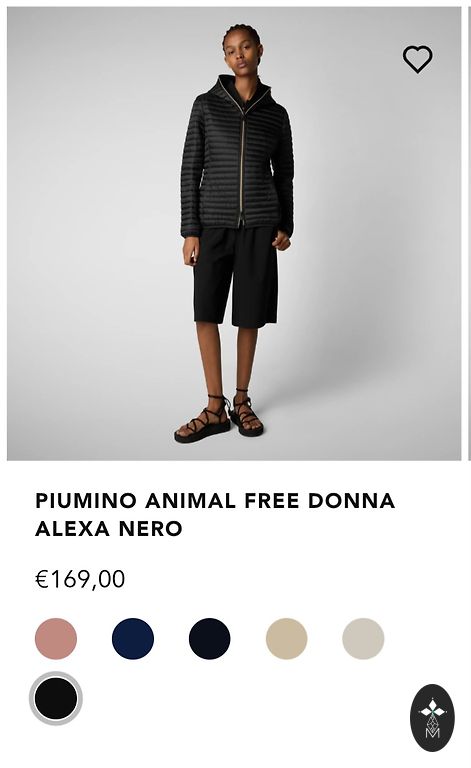The image size is (471, 768).
Task: Show next product image at right edge
Action: [x=470, y=234]
